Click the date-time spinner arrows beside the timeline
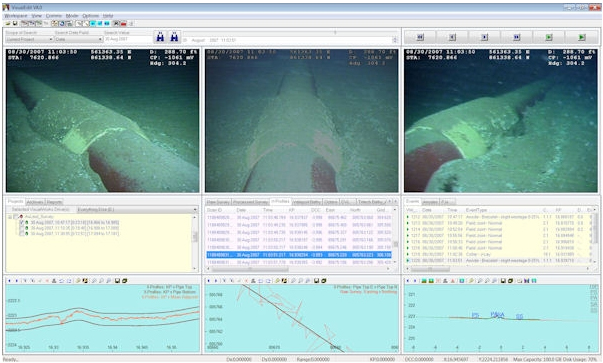This screenshot has height=363, width=603. 395,40
